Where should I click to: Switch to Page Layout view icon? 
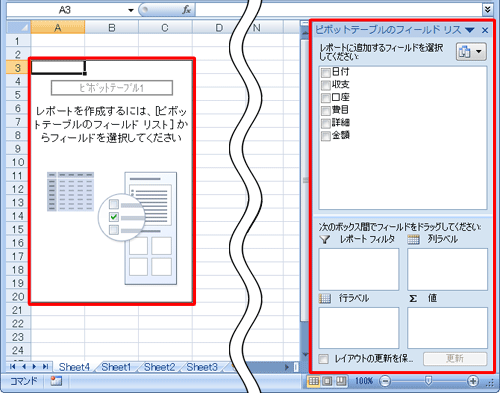tap(327, 381)
